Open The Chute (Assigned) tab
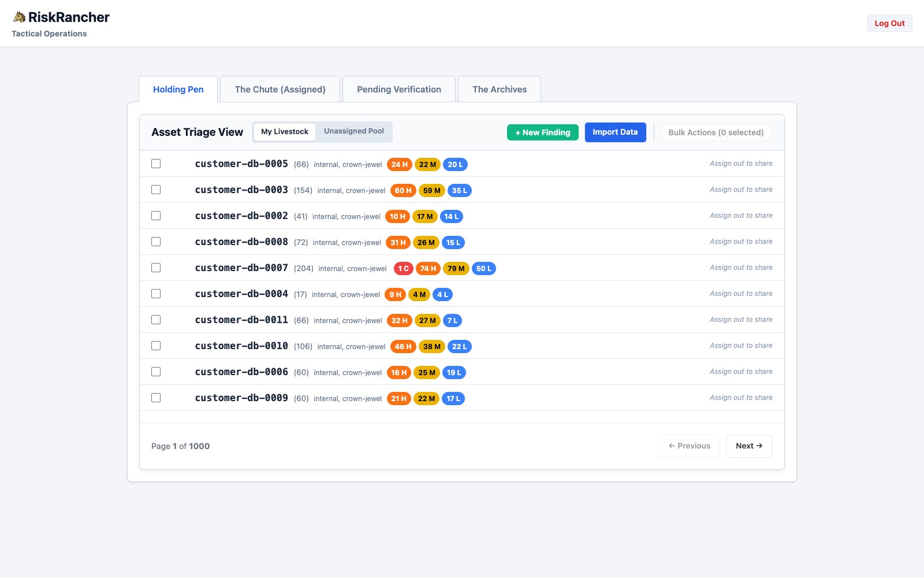Image resolution: width=924 pixels, height=578 pixels. click(x=280, y=89)
